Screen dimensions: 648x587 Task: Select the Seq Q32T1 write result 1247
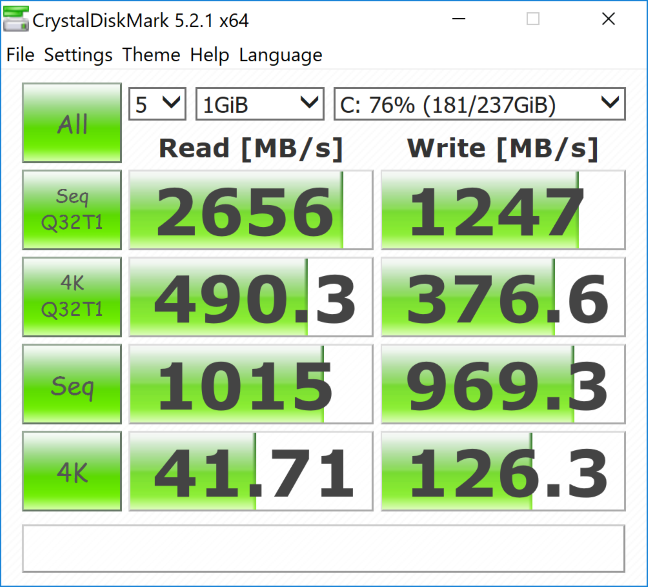(503, 210)
